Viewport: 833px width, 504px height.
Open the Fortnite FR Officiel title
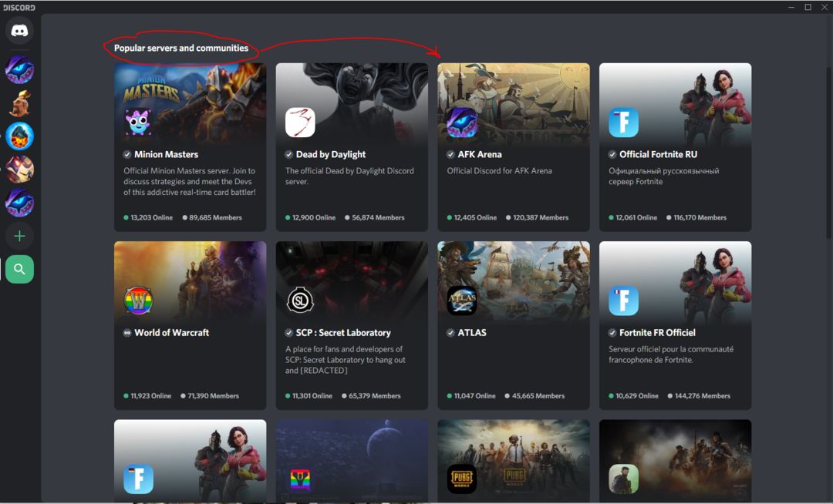[657, 333]
